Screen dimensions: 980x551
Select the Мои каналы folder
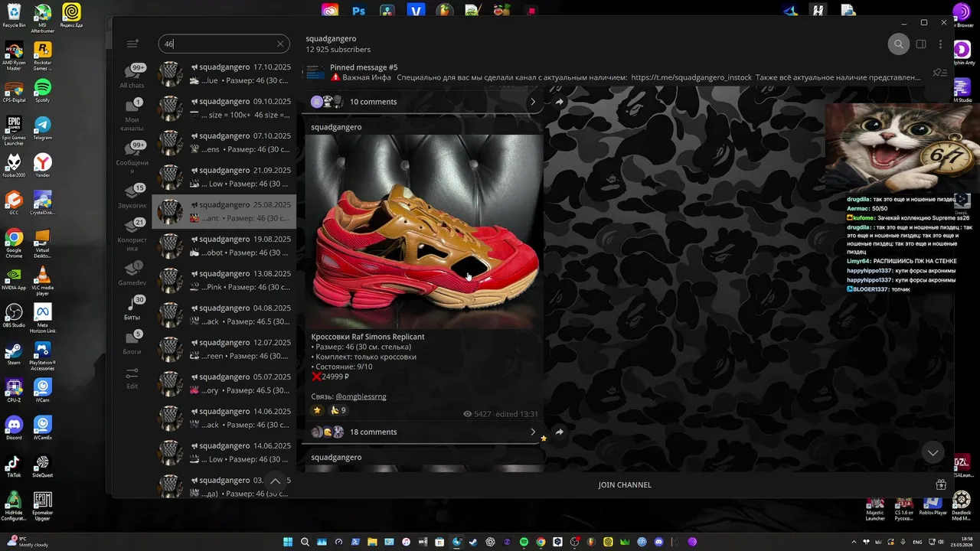tap(132, 114)
